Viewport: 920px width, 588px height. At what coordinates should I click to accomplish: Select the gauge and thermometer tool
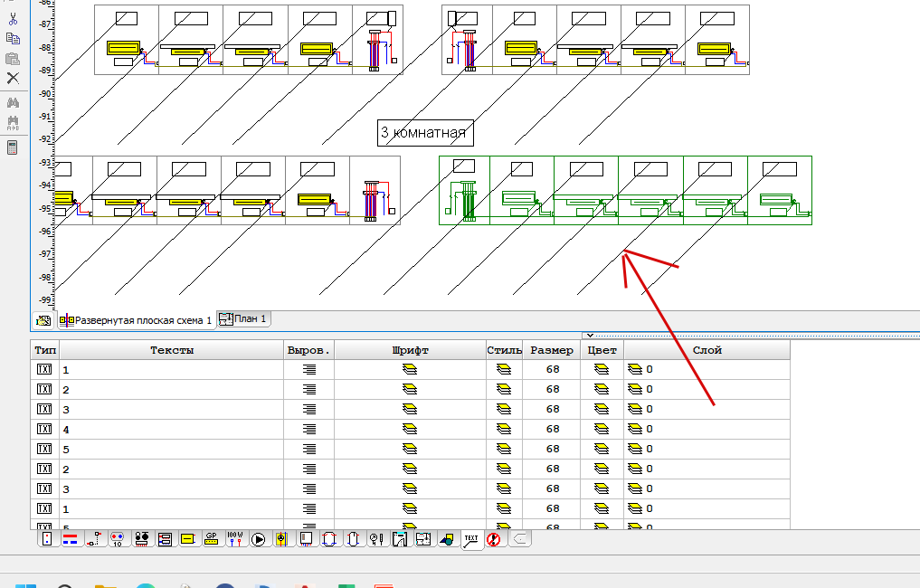coord(376,539)
